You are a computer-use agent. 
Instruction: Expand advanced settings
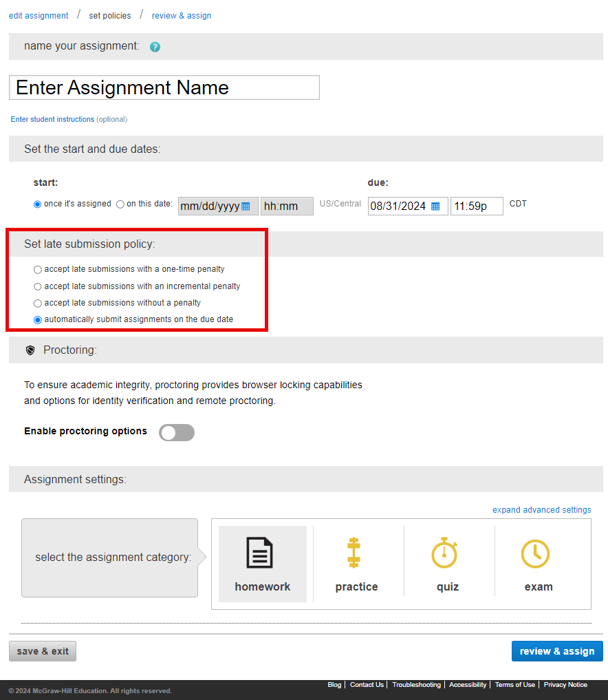point(541,510)
